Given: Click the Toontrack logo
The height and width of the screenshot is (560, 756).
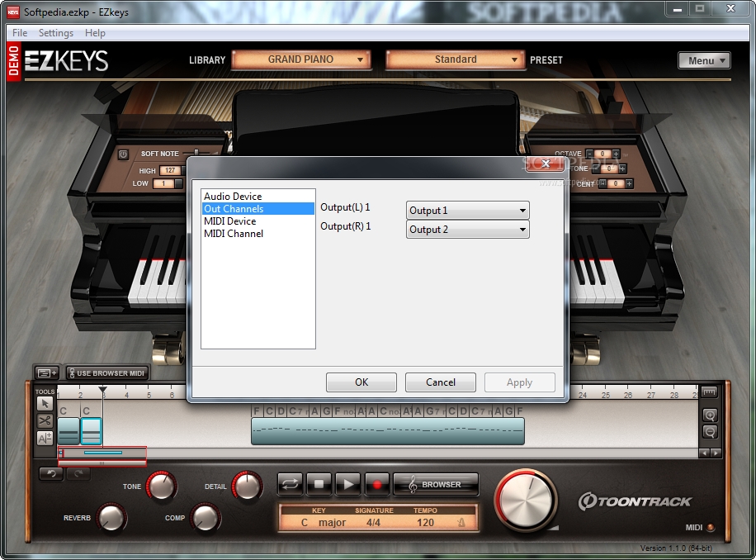Looking at the screenshot, I should click(x=635, y=501).
